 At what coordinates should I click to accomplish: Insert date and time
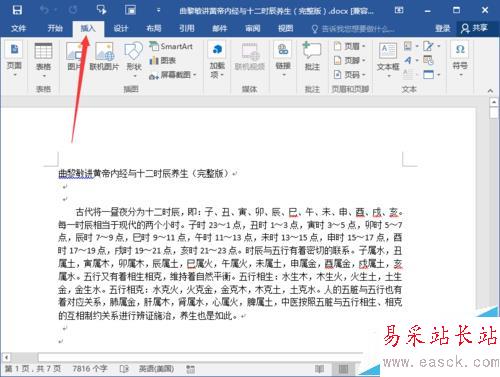(x=428, y=60)
